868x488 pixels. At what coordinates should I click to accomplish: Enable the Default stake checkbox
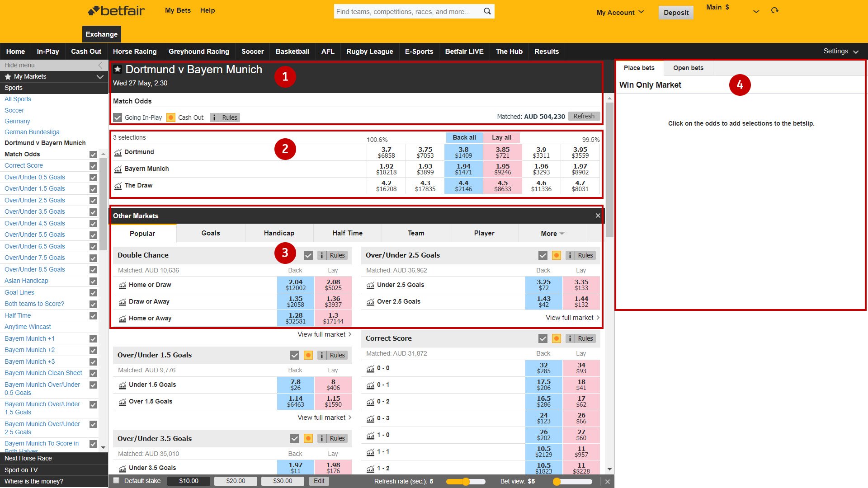[x=116, y=481]
